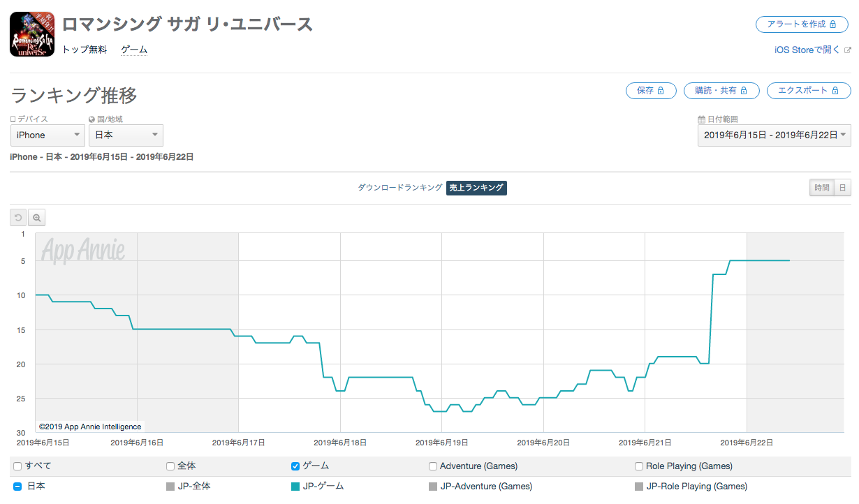Image resolution: width=859 pixels, height=504 pixels.
Task: Click the JP-Role Playing (Games) legend swatch
Action: click(639, 487)
